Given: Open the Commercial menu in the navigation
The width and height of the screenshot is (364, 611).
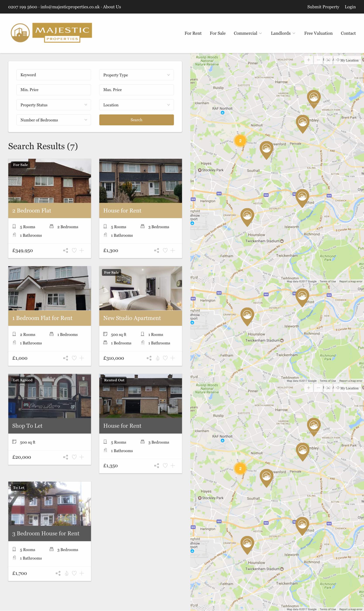Looking at the screenshot, I should click(x=248, y=33).
